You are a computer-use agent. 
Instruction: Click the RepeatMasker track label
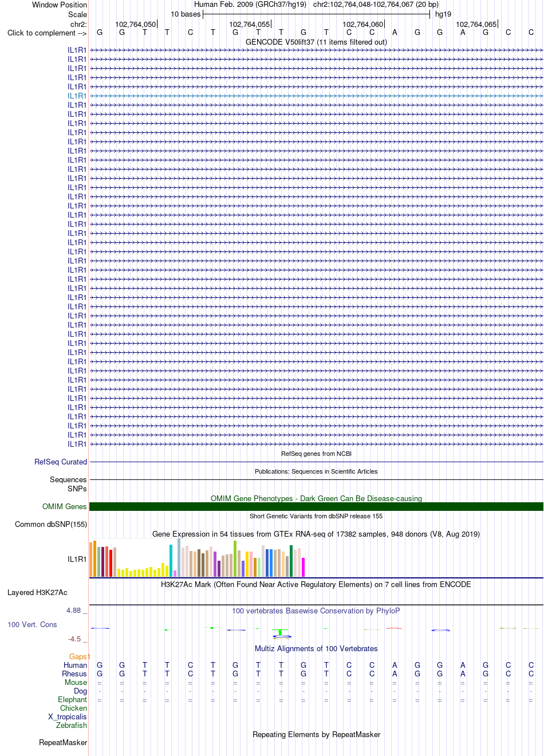[63, 742]
